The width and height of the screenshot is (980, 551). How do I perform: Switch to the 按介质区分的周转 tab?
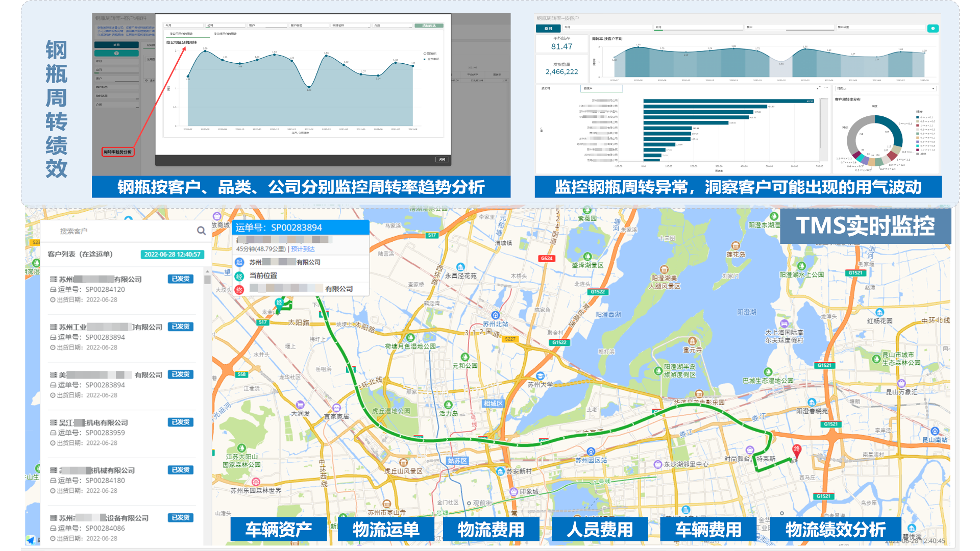tap(225, 34)
